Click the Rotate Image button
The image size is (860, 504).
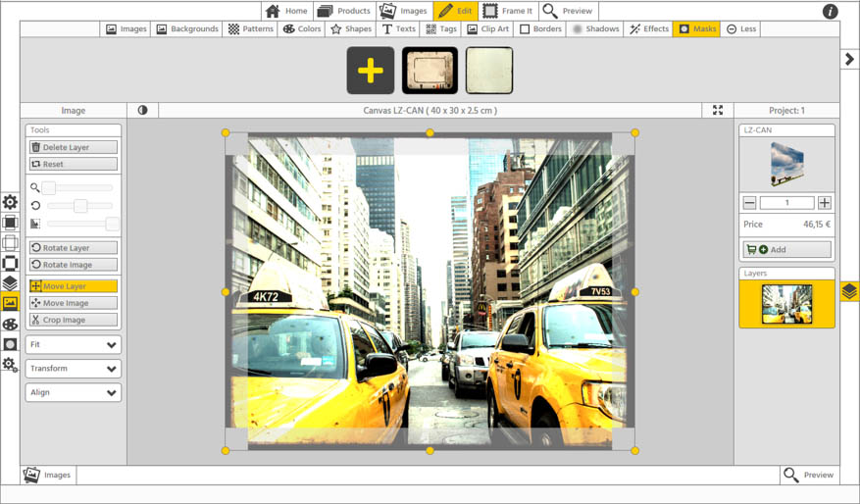pos(73,265)
